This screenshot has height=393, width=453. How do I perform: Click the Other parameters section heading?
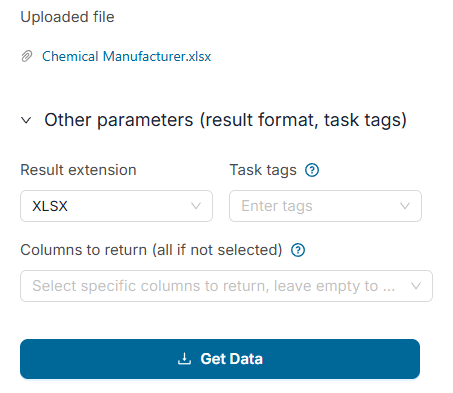[x=225, y=120]
